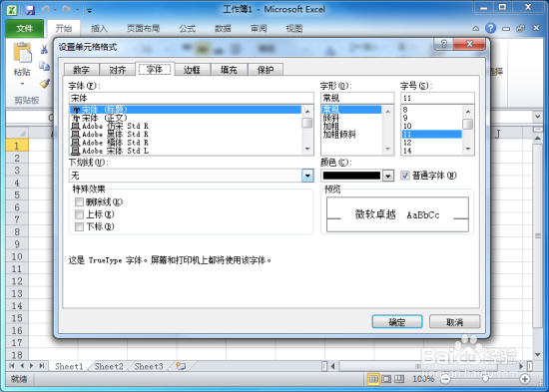
Task: Minimize the ribbon with caret icon
Action: (x=475, y=28)
